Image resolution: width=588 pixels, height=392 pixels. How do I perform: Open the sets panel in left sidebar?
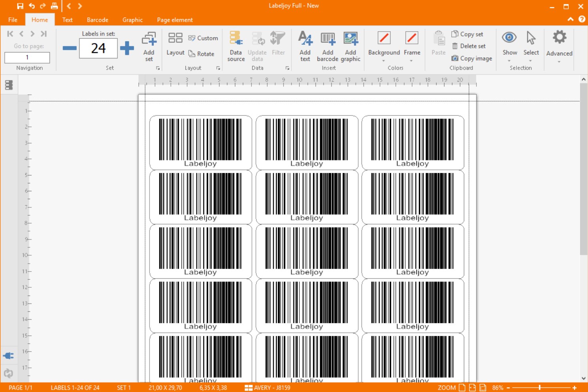tap(9, 85)
